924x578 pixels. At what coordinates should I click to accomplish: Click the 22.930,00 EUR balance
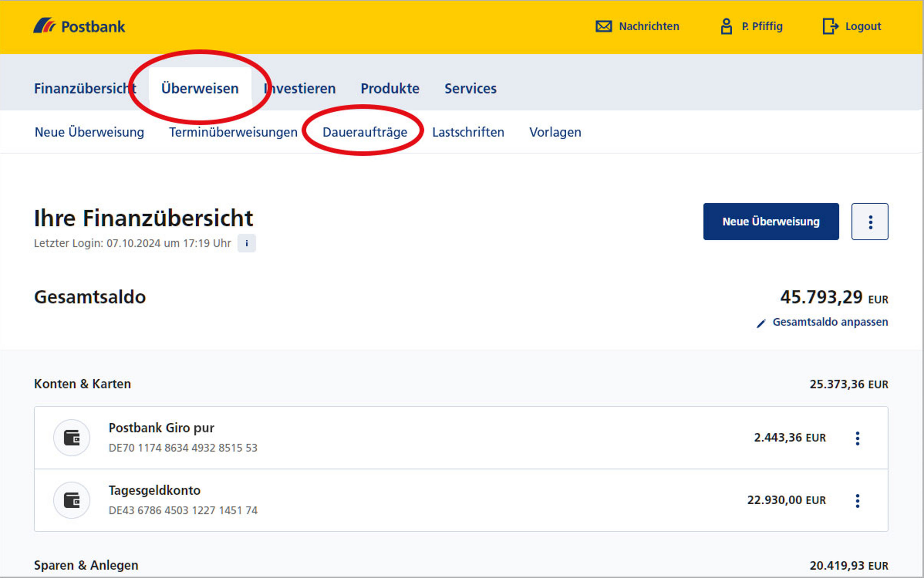click(786, 500)
